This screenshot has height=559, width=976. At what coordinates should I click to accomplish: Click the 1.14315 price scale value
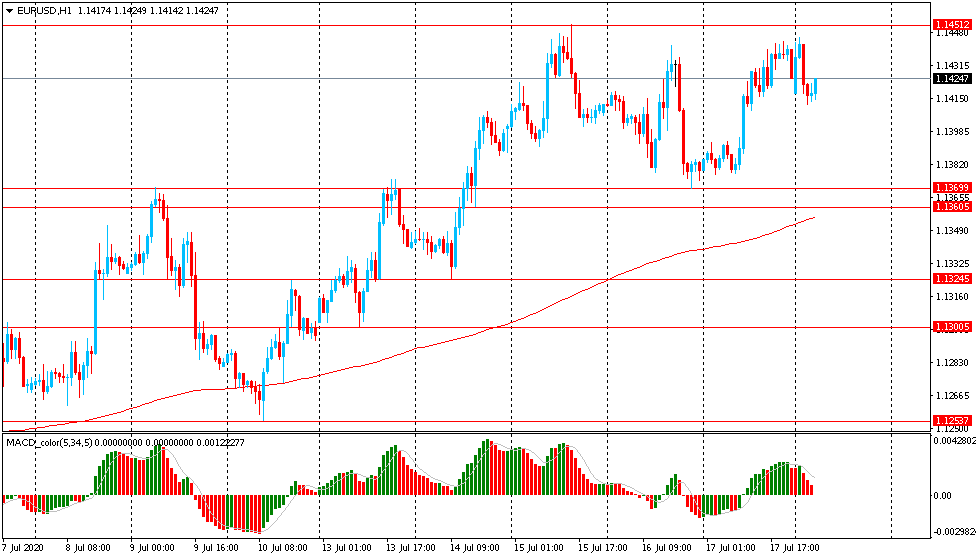point(952,65)
